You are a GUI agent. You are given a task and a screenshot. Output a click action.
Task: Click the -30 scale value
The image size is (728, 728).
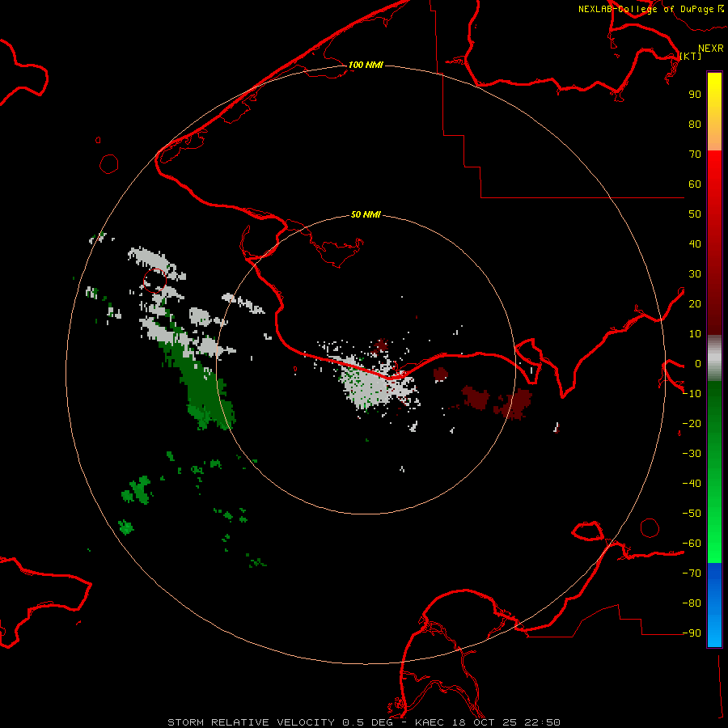coord(692,454)
